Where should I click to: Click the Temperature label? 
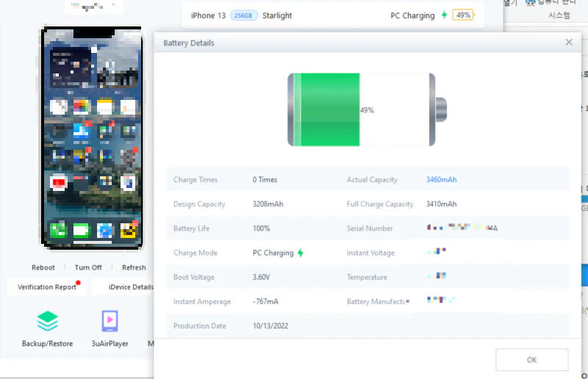coord(367,277)
